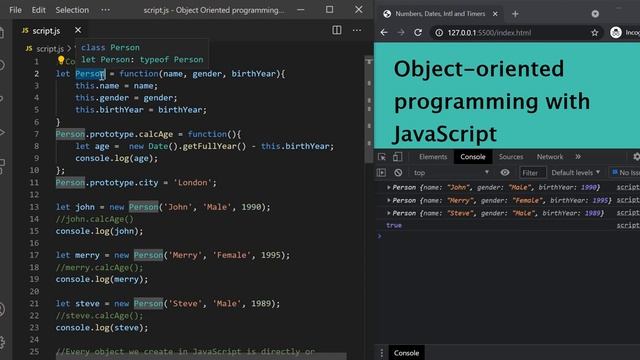Screen dimensions: 640x360
Task: Open the 'top' JavaScript context dropdown
Action: (x=451, y=173)
